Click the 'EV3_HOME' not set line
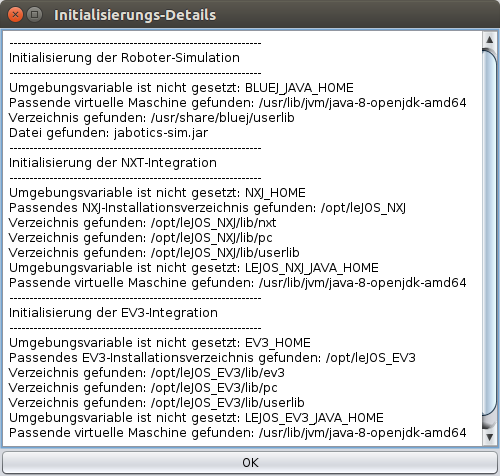The image size is (500, 476). point(160,343)
